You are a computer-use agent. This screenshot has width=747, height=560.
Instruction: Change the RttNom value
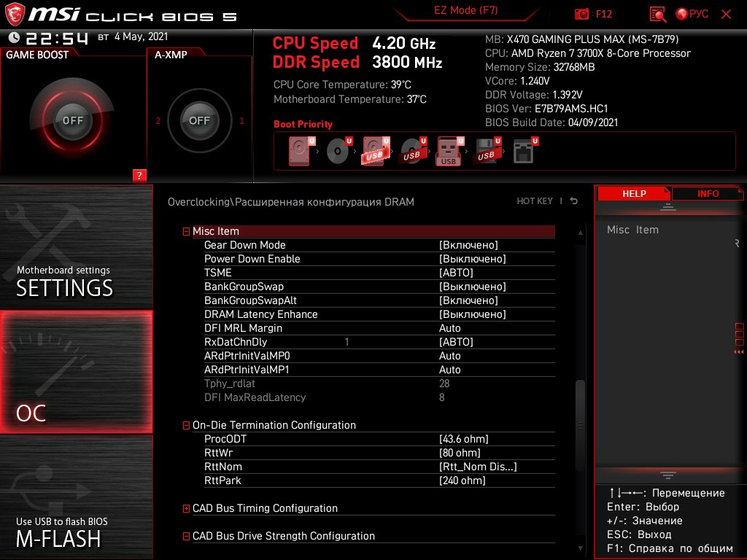pos(478,466)
